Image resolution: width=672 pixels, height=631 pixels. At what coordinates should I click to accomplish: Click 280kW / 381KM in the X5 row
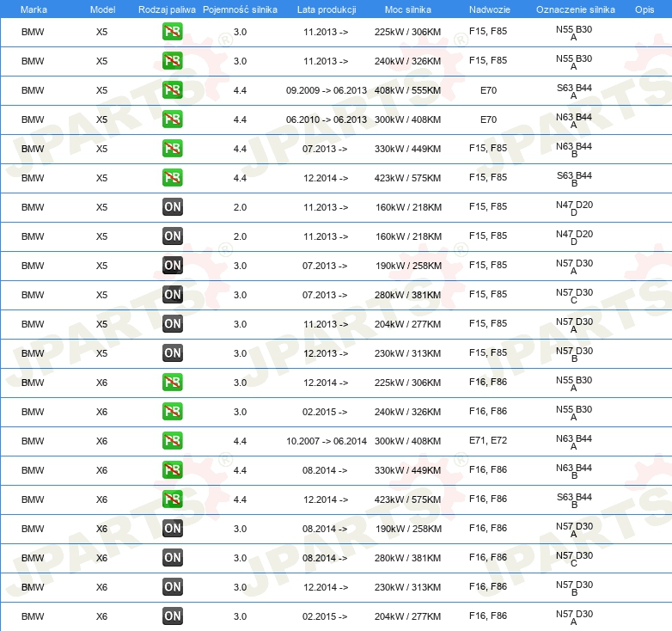point(407,295)
